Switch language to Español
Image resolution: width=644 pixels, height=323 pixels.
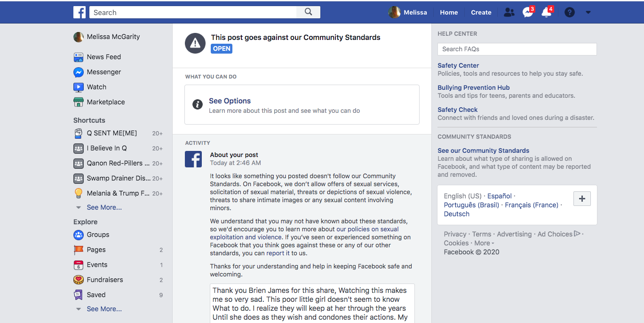(x=500, y=196)
